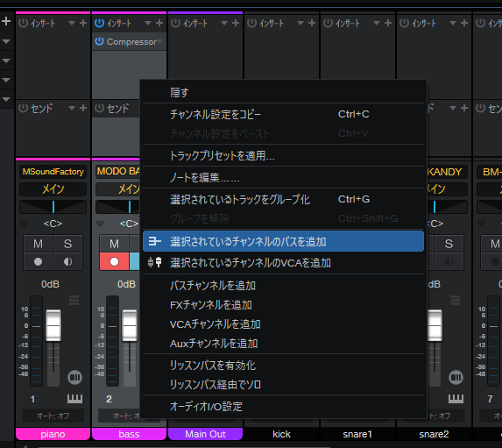Viewport: 502px width, 448px height.
Task: Open insert dropdown arrow on kick channel
Action: (300, 23)
